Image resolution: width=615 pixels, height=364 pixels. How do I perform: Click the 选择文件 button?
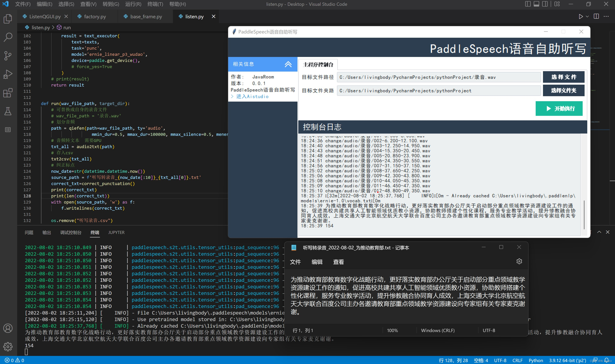coord(563,77)
